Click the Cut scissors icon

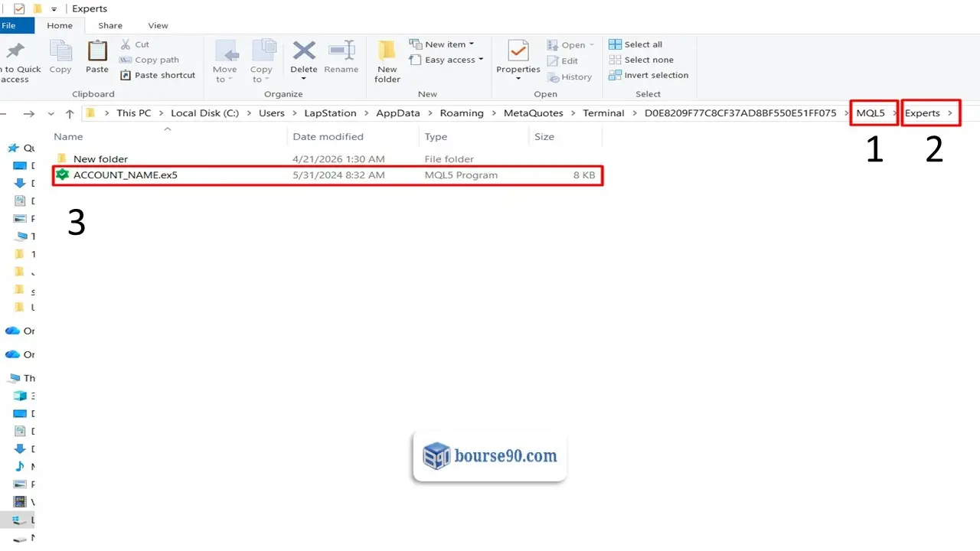[x=126, y=44]
